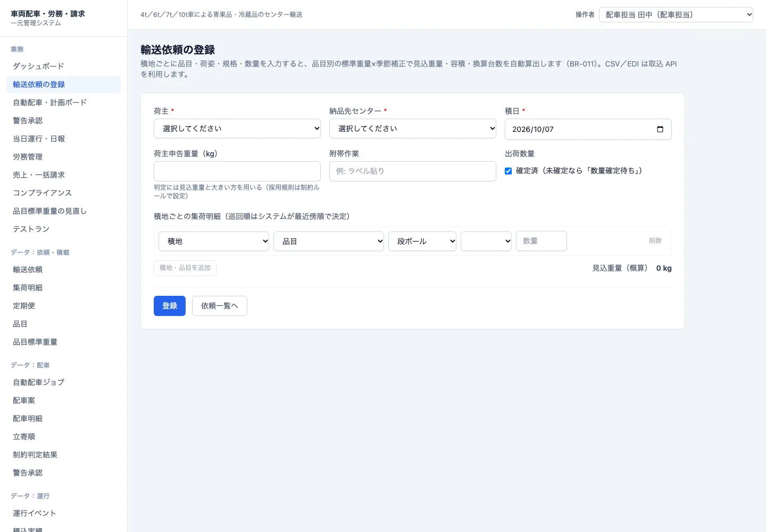Open 定期便 in the sidebar
Screen dimensions: 766x532
point(64,306)
